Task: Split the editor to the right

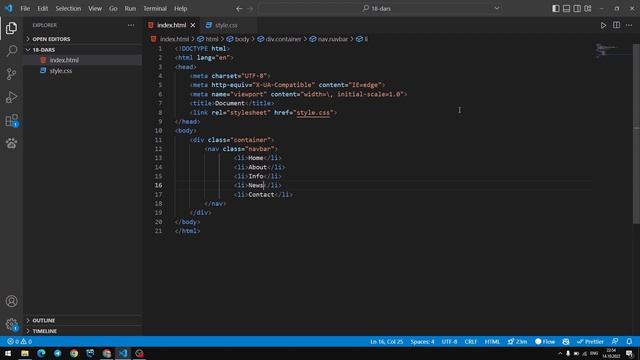Action: pos(616,25)
